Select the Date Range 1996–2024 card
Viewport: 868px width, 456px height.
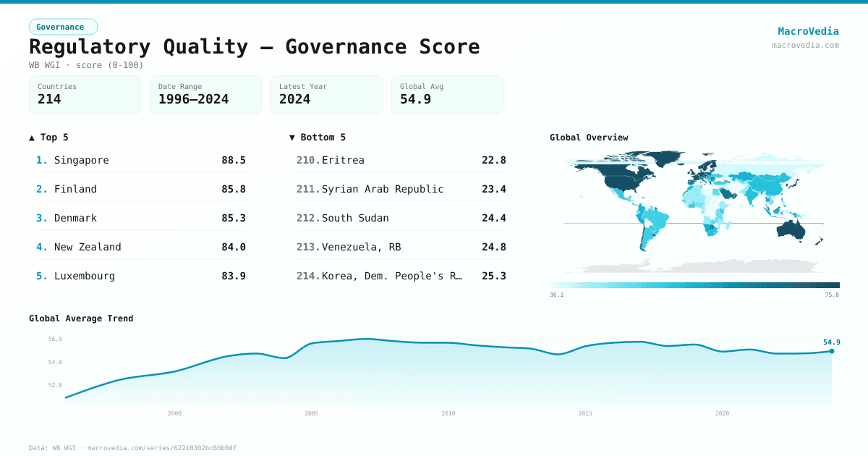[x=206, y=95]
